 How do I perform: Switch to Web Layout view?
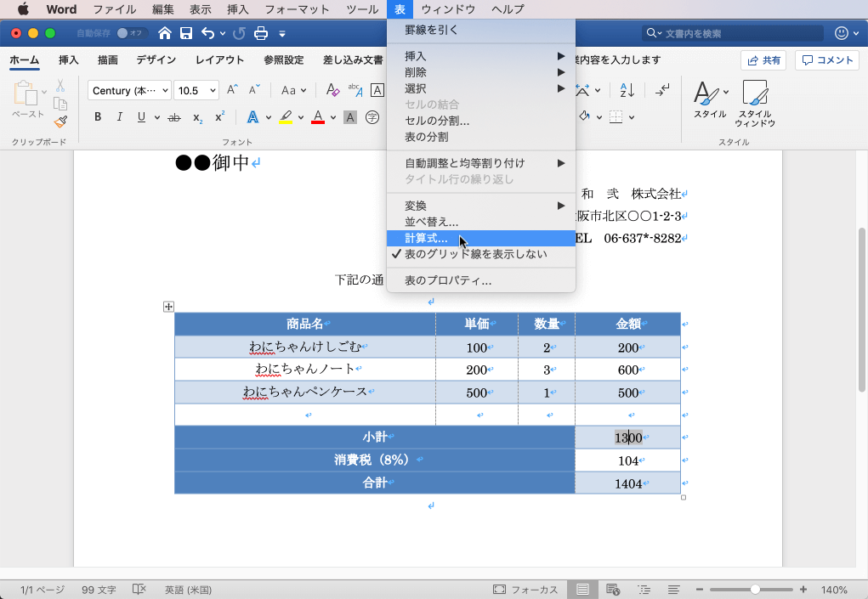tap(613, 590)
